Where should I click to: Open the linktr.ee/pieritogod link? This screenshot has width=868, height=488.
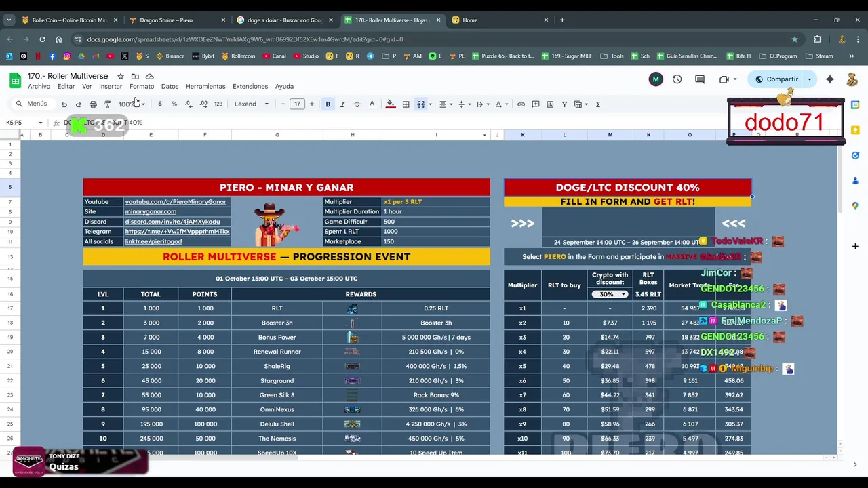pos(153,241)
